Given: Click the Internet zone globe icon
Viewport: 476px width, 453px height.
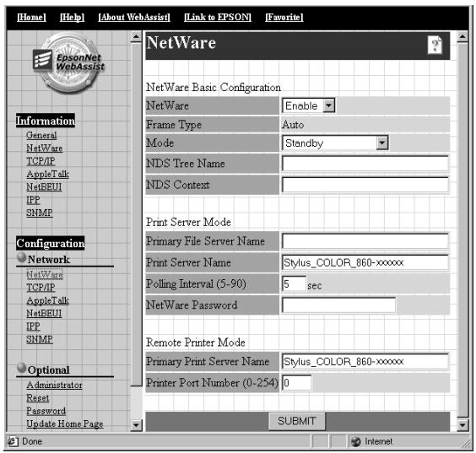Looking at the screenshot, I should 356,441.
